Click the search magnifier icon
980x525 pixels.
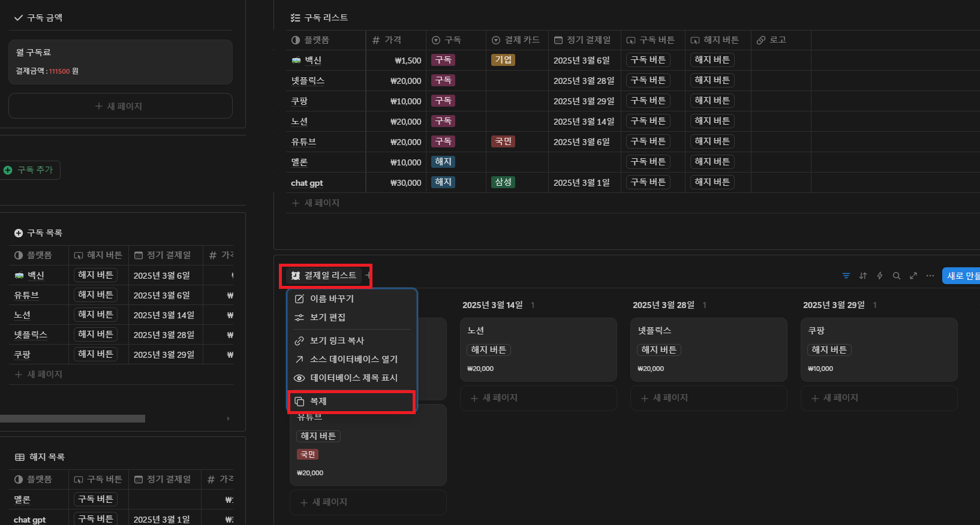coord(896,276)
